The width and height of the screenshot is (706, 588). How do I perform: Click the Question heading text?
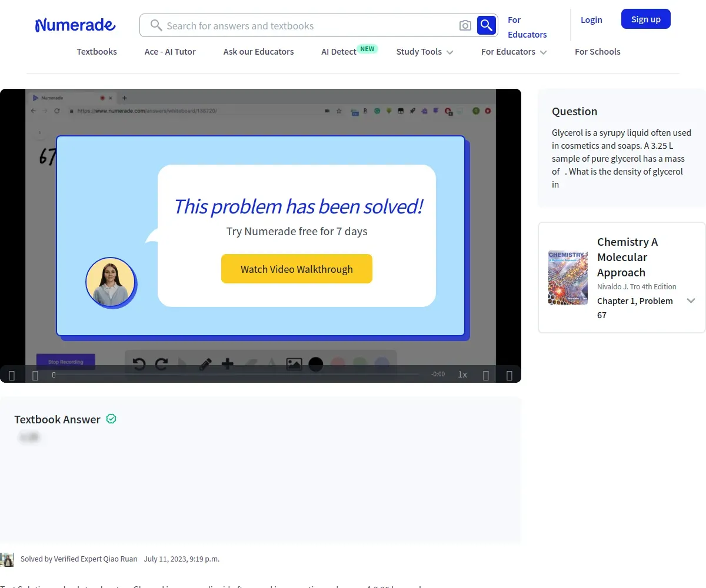coord(574,111)
